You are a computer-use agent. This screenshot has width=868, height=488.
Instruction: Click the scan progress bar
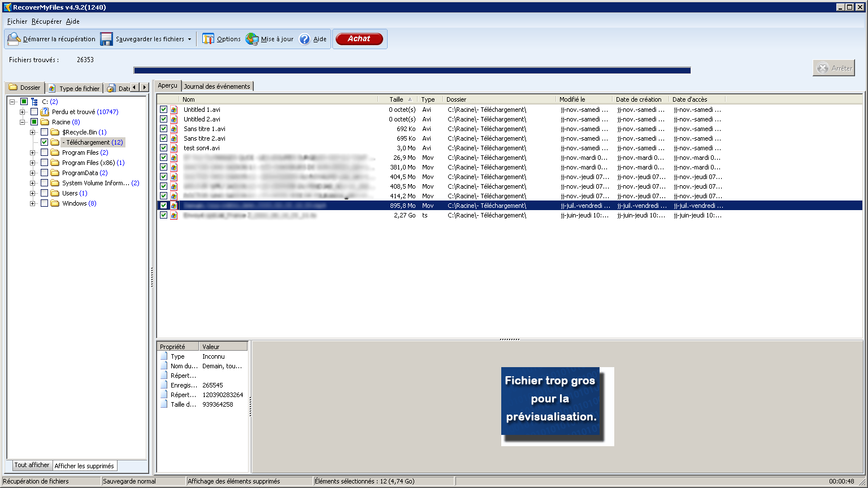tap(412, 71)
